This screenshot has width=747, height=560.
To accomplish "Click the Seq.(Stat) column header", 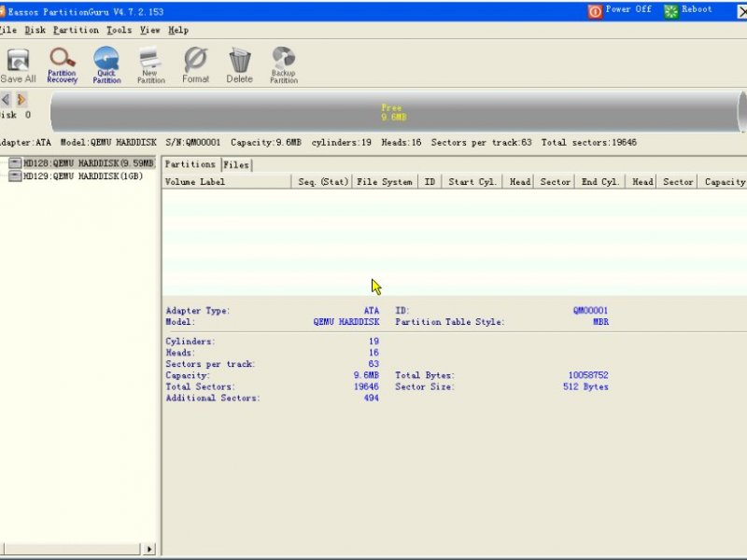I will (322, 182).
